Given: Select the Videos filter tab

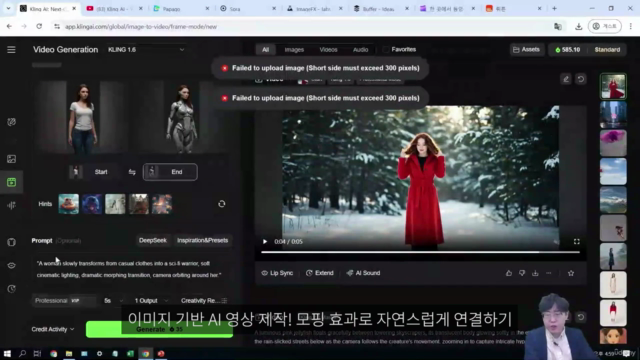Looking at the screenshot, I should click(x=328, y=50).
